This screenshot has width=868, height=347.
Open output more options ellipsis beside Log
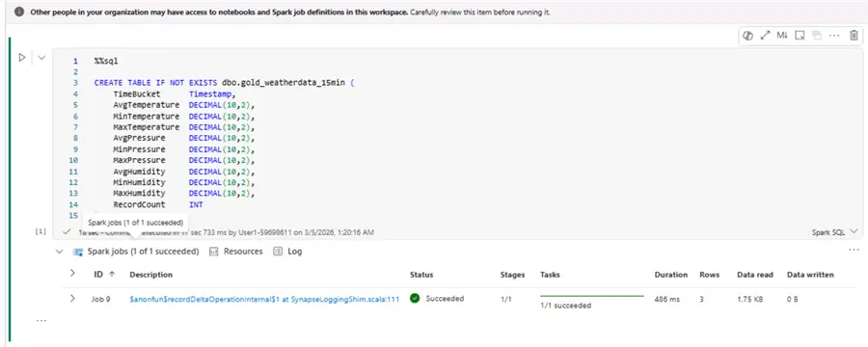tap(854, 251)
